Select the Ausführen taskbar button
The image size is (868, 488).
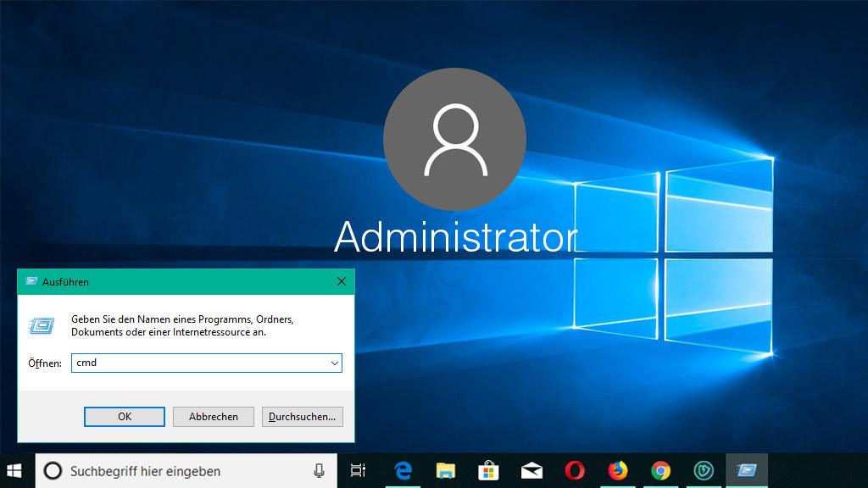(747, 471)
